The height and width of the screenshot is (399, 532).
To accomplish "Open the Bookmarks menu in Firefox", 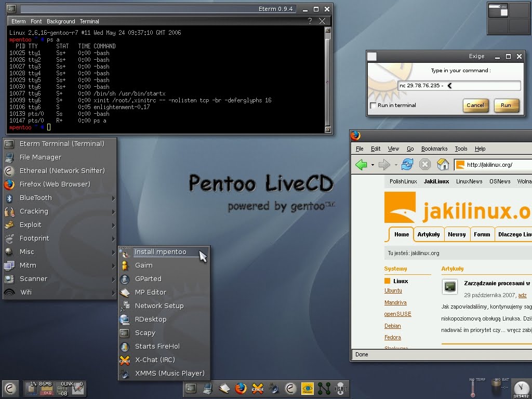I will [434, 149].
